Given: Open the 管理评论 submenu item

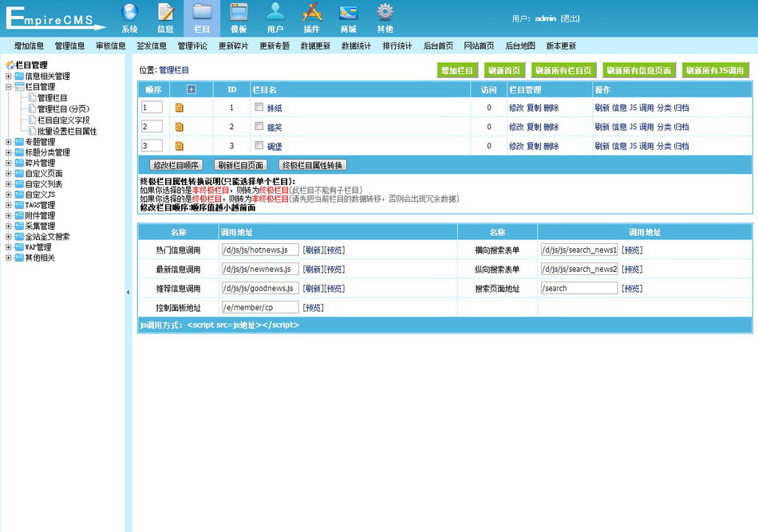Looking at the screenshot, I should [x=192, y=46].
